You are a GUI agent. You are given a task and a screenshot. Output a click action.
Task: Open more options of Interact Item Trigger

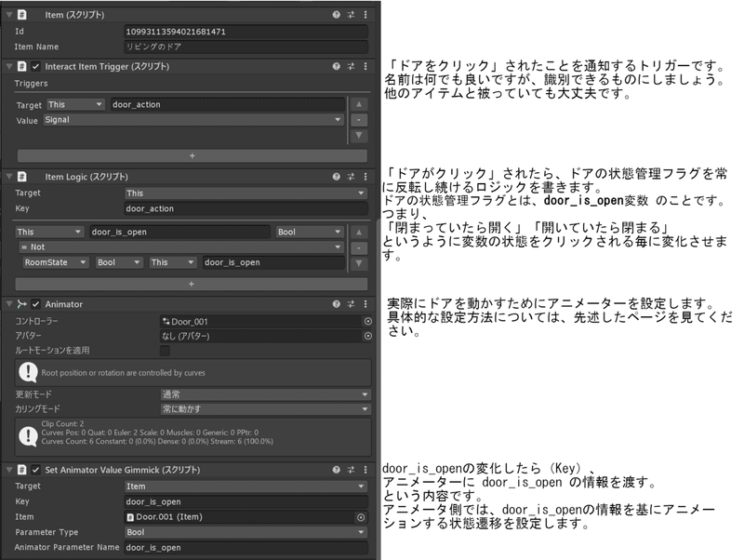click(365, 66)
